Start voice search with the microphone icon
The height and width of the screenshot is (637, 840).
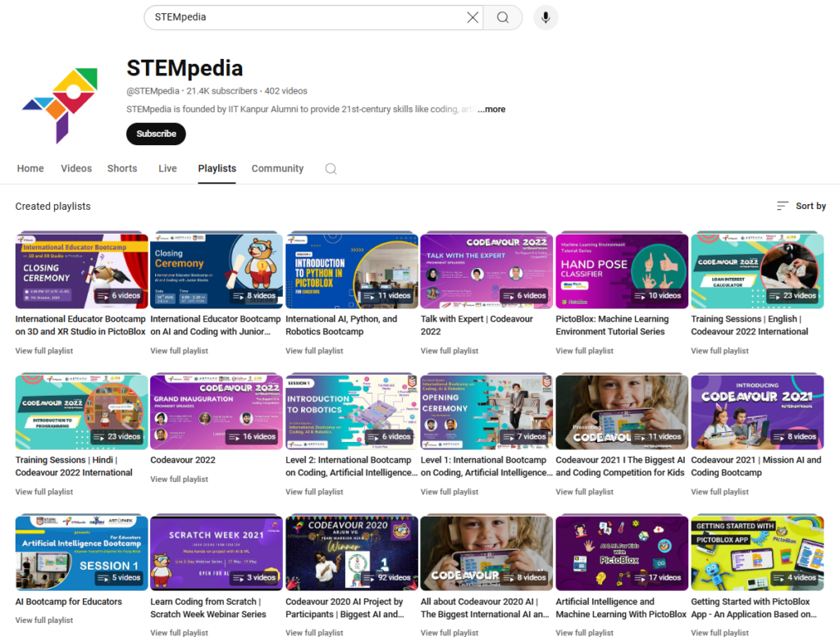pyautogui.click(x=546, y=18)
